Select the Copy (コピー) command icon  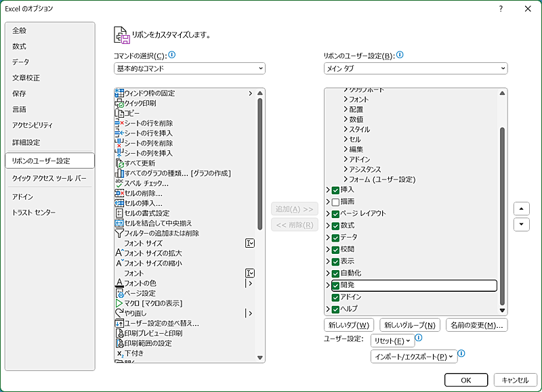[x=119, y=114]
